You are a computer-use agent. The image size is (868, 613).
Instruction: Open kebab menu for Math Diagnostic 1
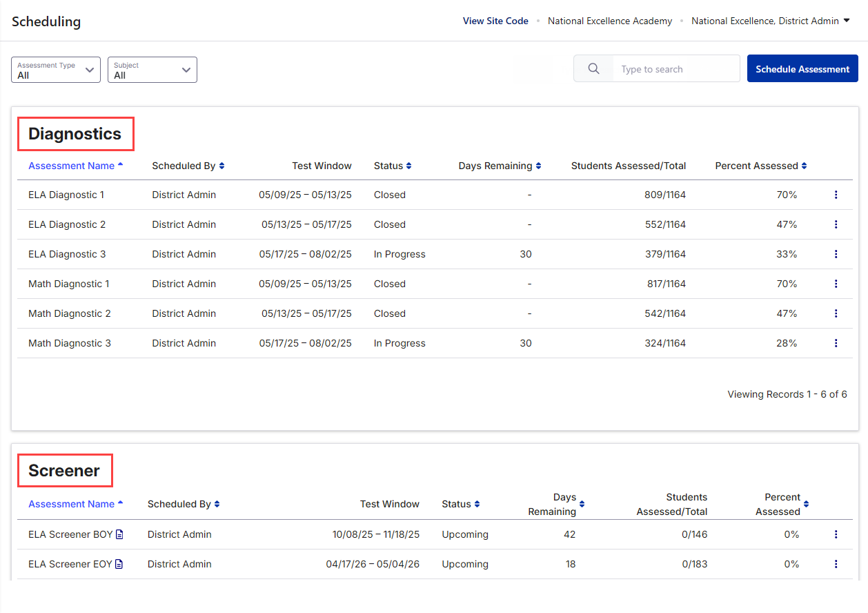click(836, 284)
